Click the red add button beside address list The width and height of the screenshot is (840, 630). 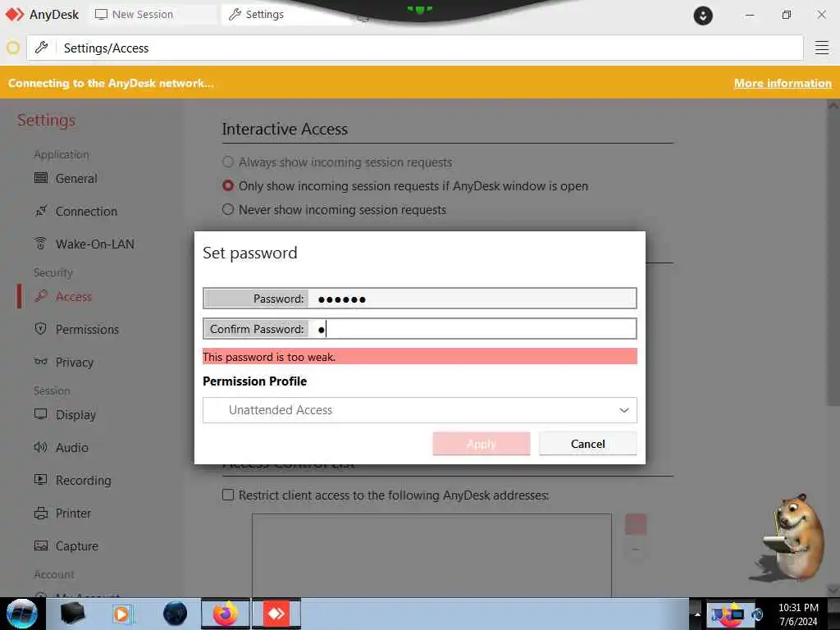(636, 523)
